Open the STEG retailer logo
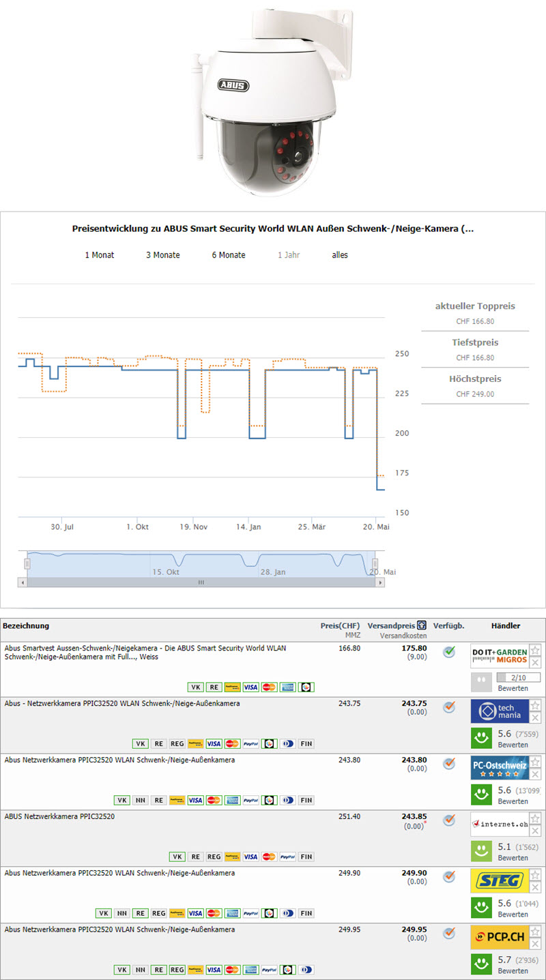Image resolution: width=546 pixels, height=980 pixels. [500, 880]
